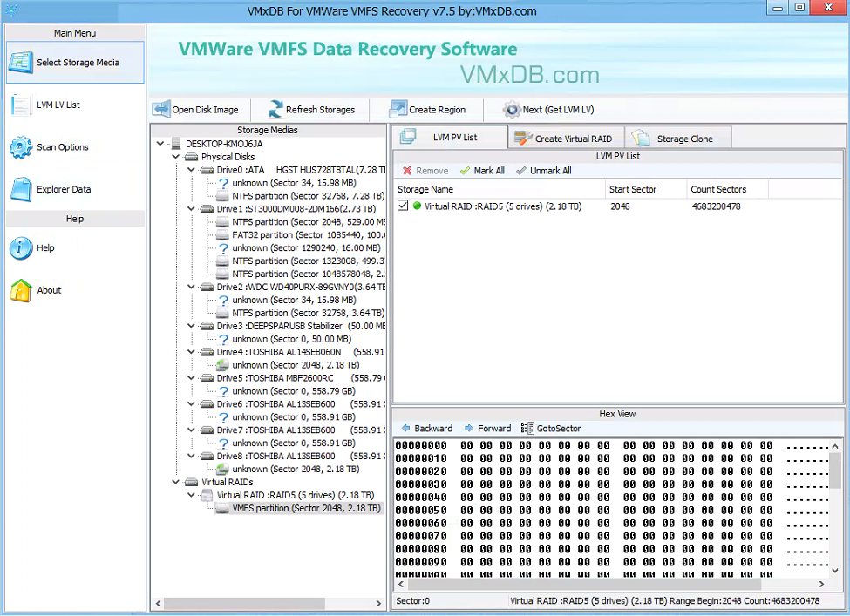The image size is (850, 616).
Task: Click the Virtual RAIDs group icon
Action: (x=191, y=482)
